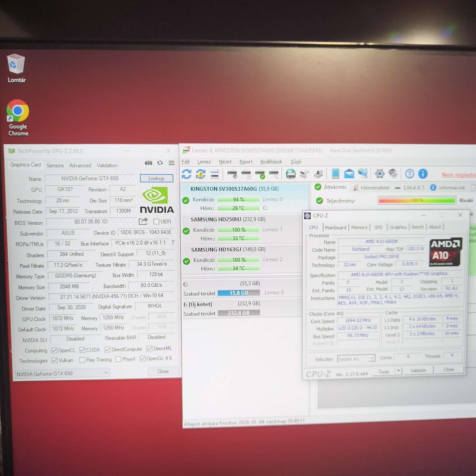Open Bus Interface question mark help
Image resolution: width=476 pixels, height=476 pixels.
pos(173,243)
